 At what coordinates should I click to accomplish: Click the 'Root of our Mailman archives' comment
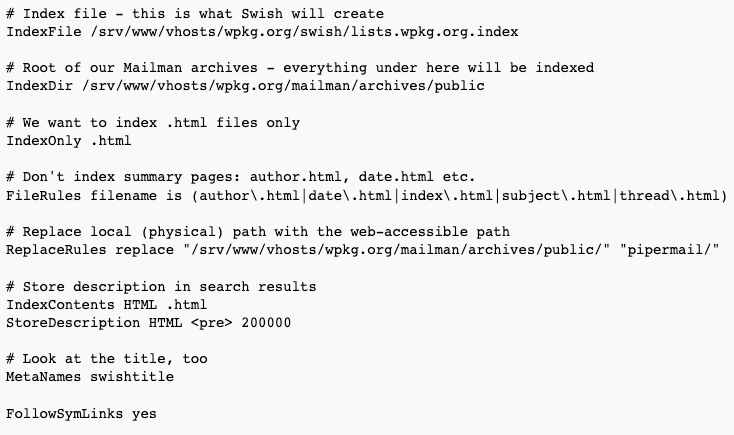click(x=300, y=68)
